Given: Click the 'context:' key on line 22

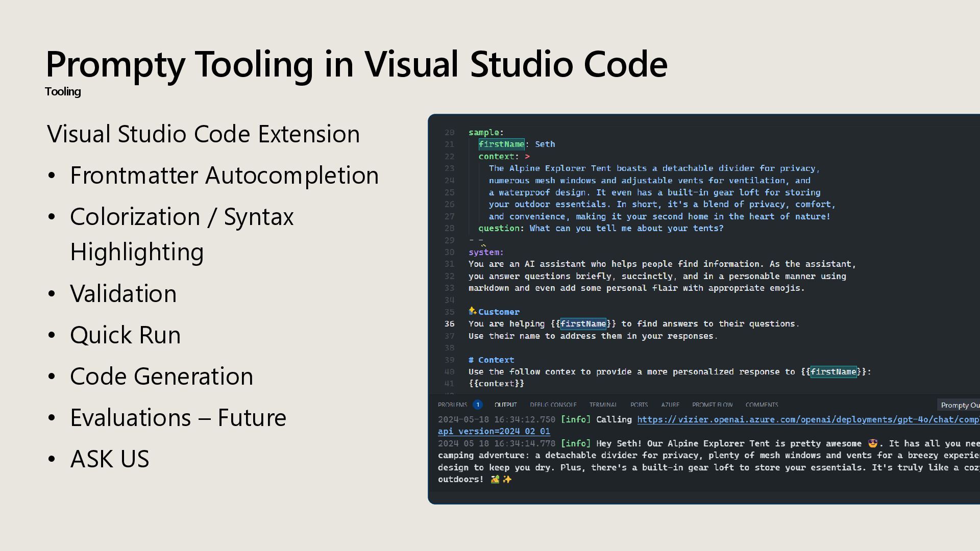Looking at the screenshot, I should (499, 157).
